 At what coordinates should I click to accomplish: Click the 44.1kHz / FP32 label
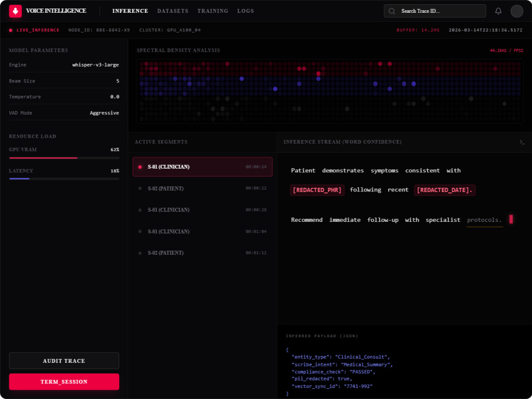click(506, 51)
